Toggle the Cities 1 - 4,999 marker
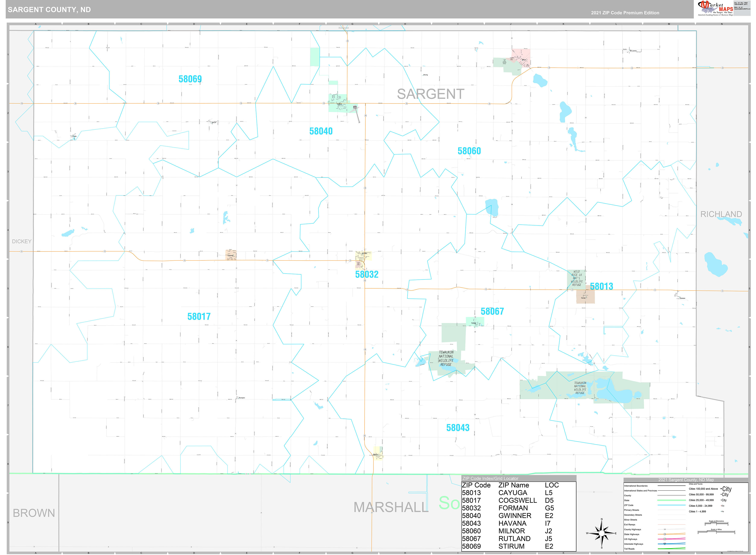Image resolution: width=756 pixels, height=555 pixels. coord(723,511)
